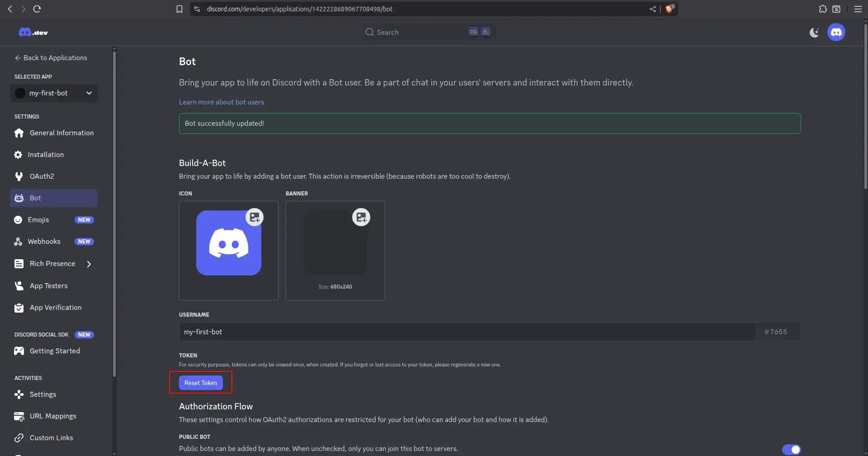The image size is (868, 456).
Task: Click the Getting Started controller icon
Action: click(19, 351)
